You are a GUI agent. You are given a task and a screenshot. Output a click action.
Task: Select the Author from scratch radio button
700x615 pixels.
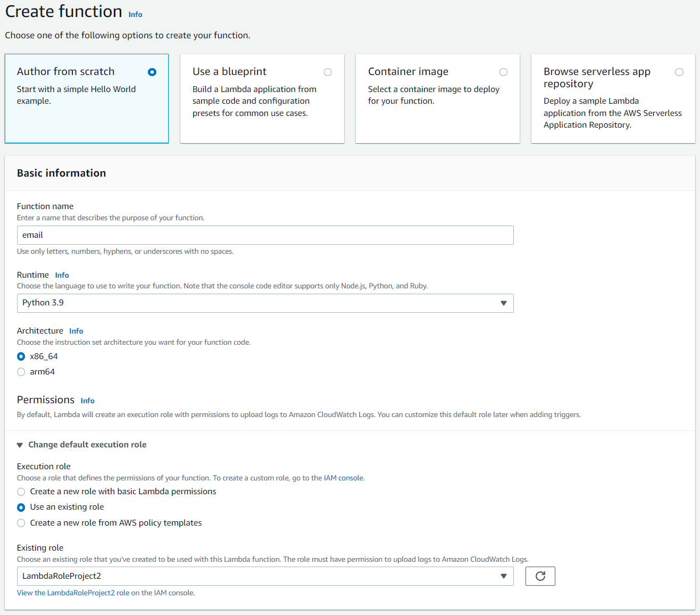pyautogui.click(x=152, y=72)
